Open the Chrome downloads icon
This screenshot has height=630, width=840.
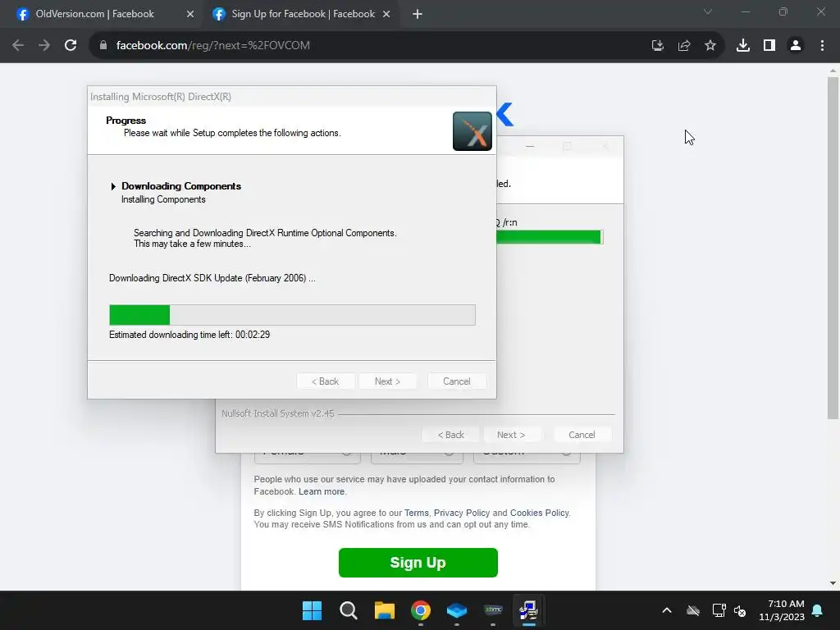tap(743, 46)
